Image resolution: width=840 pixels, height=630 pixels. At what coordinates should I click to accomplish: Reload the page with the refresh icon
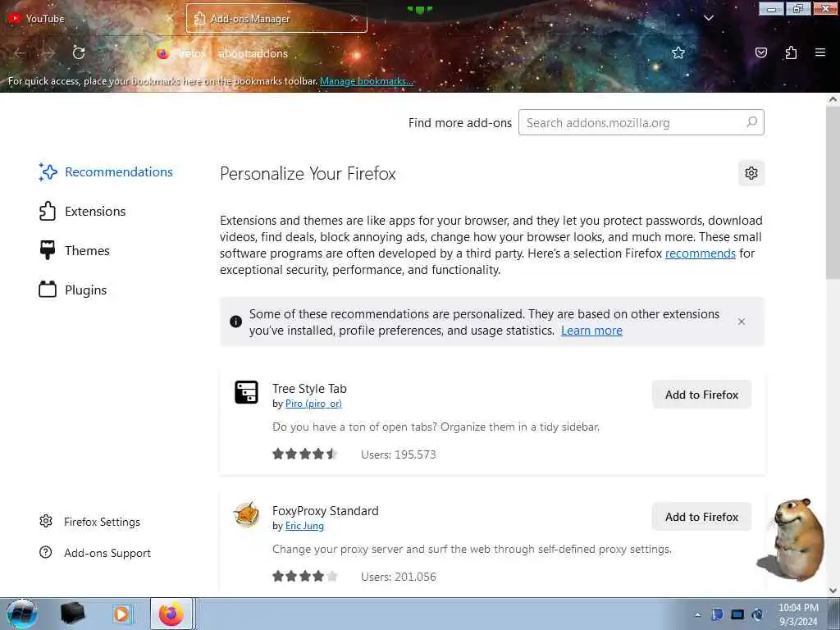79,52
